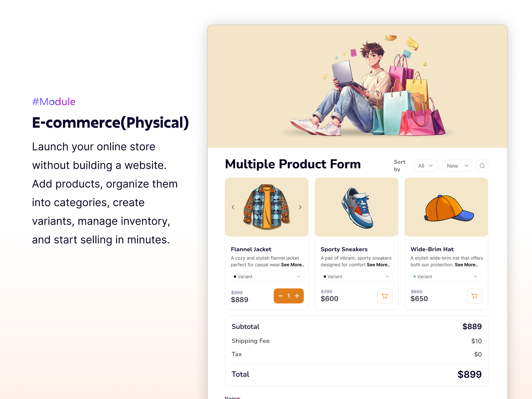Increase Flannel Jacket quantity with plus
The height and width of the screenshot is (399, 532).
pos(297,296)
